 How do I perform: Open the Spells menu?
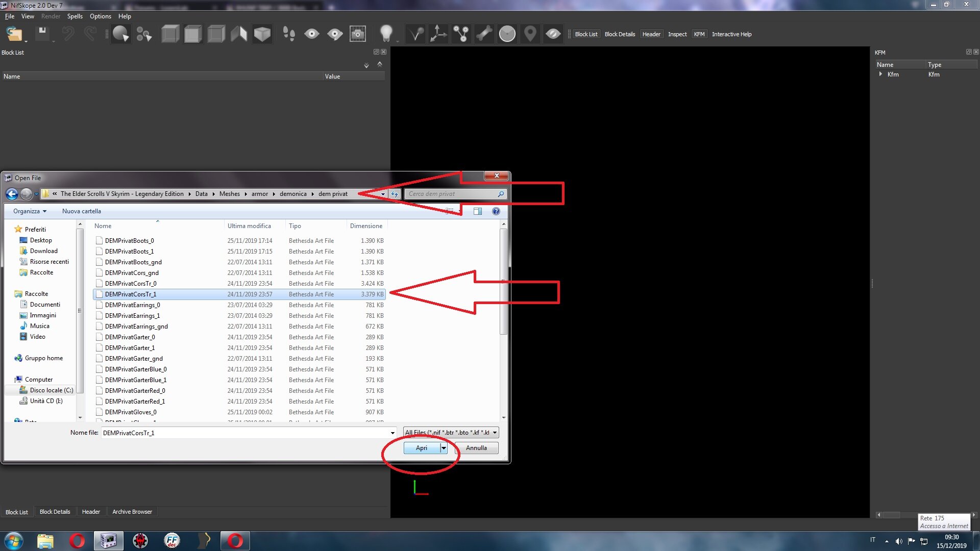click(x=75, y=16)
